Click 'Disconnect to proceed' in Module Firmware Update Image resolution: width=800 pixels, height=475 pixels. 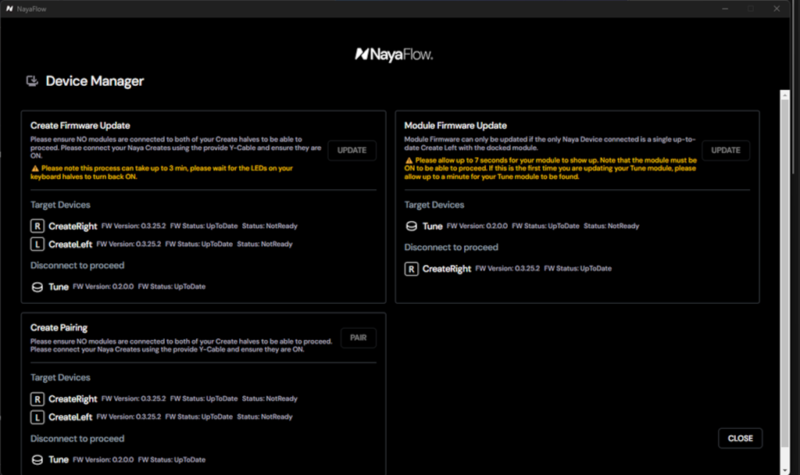click(x=451, y=247)
